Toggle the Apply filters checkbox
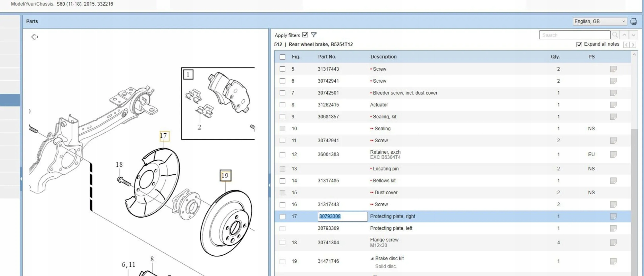644x276 pixels. tap(305, 35)
